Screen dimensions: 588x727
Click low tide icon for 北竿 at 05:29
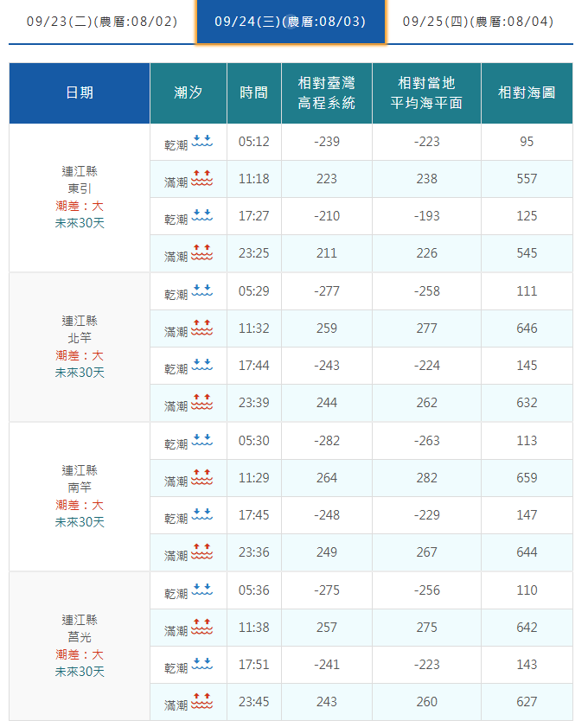tap(201, 291)
